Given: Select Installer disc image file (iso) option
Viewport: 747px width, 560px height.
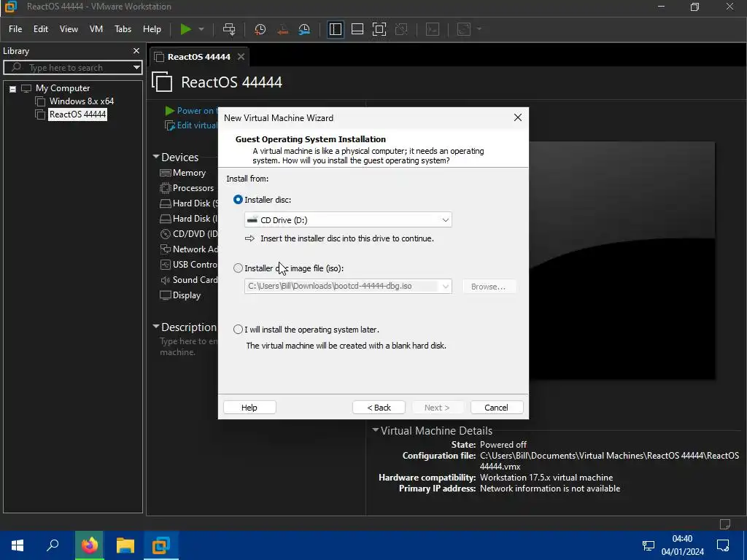Looking at the screenshot, I should 238,268.
